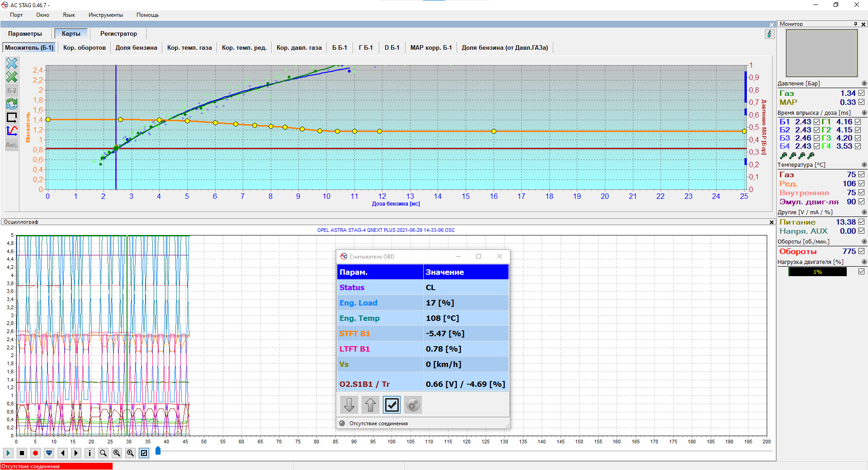Click the green X erase-map icon
Image resolution: width=868 pixels, height=470 pixels.
pos(12,77)
